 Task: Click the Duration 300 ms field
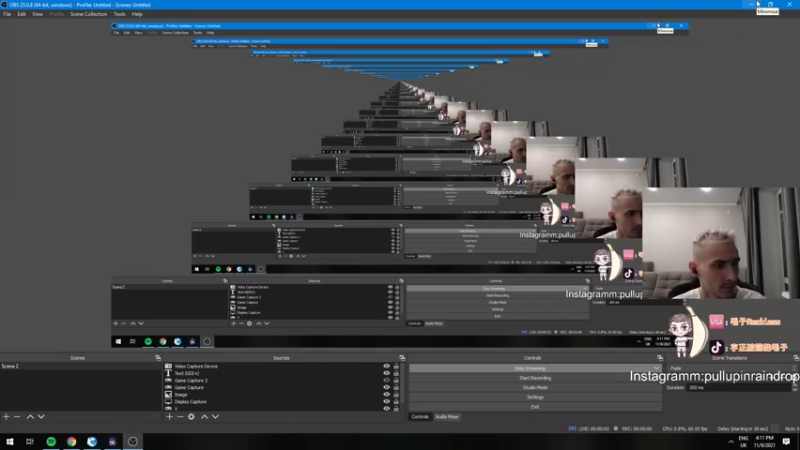[x=739, y=388]
